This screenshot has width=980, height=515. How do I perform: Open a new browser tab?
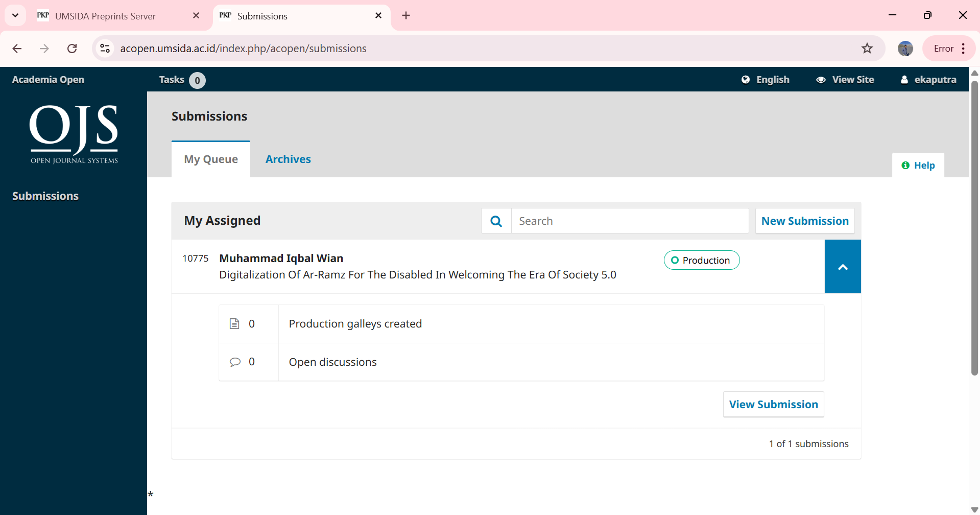click(406, 16)
